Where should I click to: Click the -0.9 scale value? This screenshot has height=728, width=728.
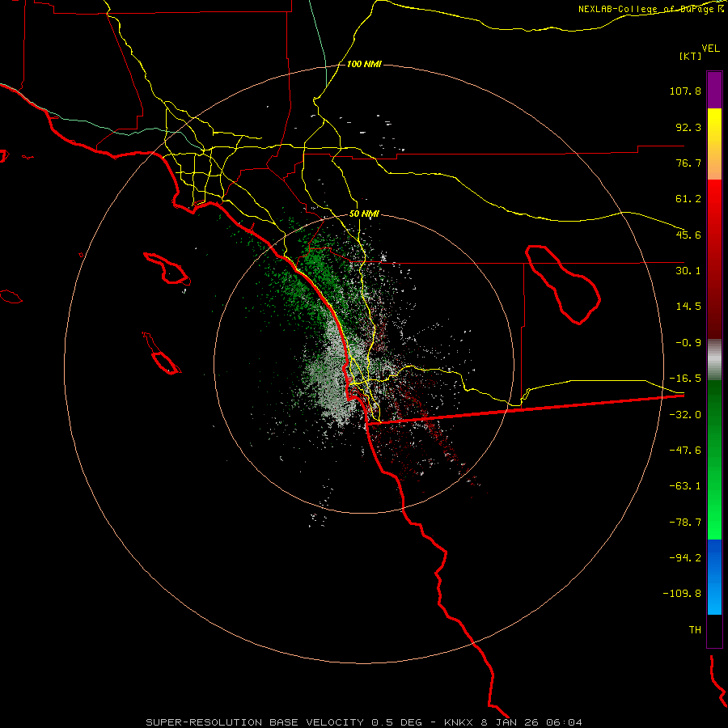pyautogui.click(x=688, y=343)
